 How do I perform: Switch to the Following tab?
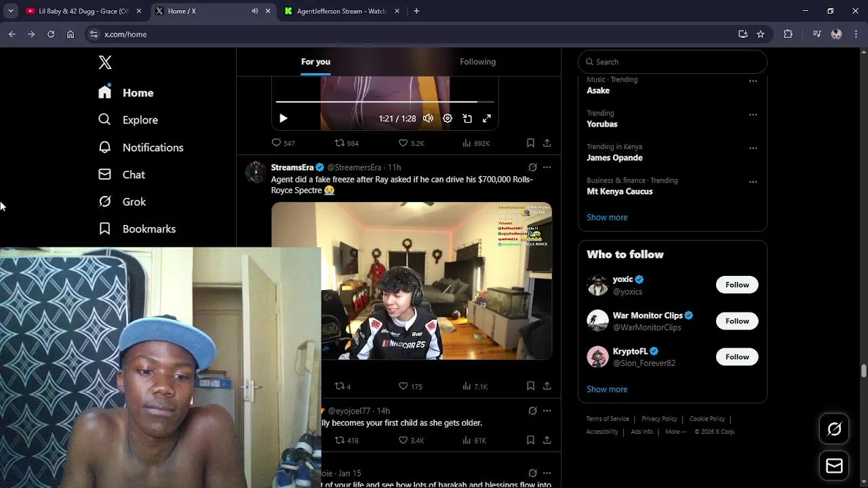[478, 62]
